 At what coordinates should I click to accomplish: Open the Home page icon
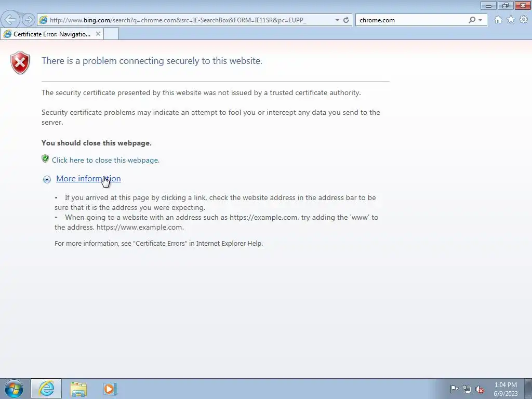[498, 20]
